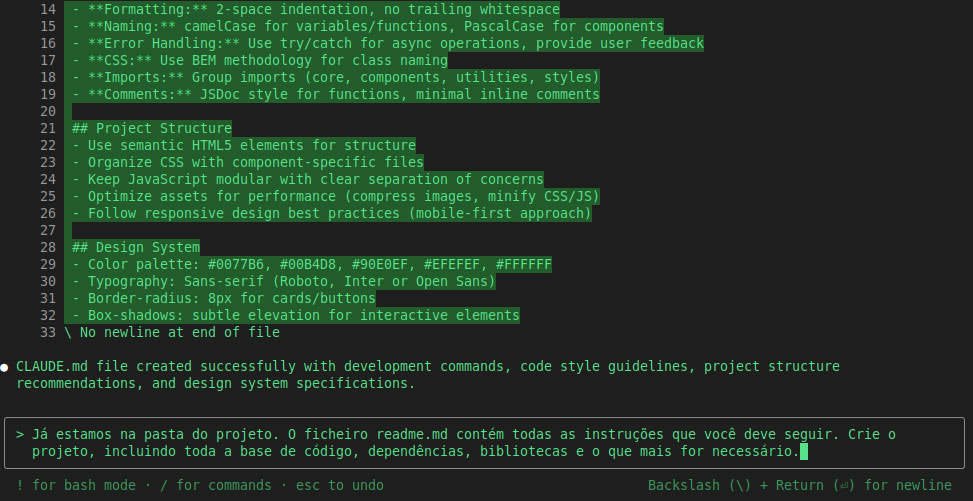Image resolution: width=973 pixels, height=501 pixels.
Task: Click the Error Handling try/catch line
Action: (388, 43)
